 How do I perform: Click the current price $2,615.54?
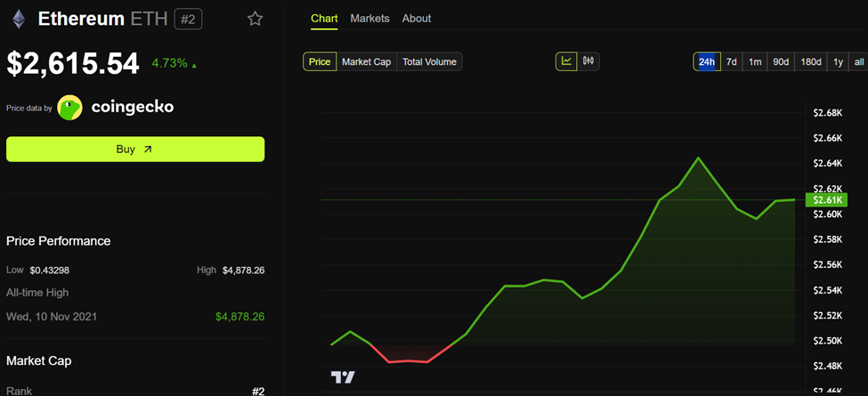click(72, 63)
